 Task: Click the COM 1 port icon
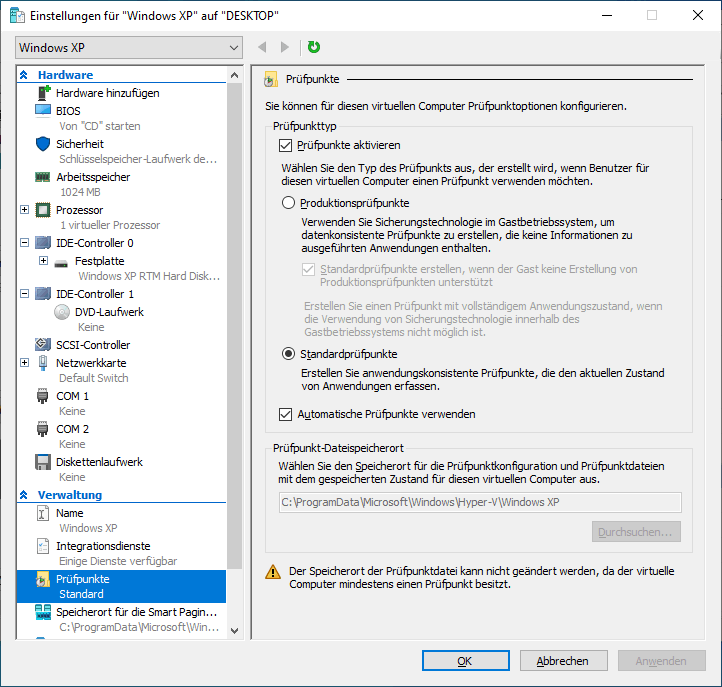(42, 396)
